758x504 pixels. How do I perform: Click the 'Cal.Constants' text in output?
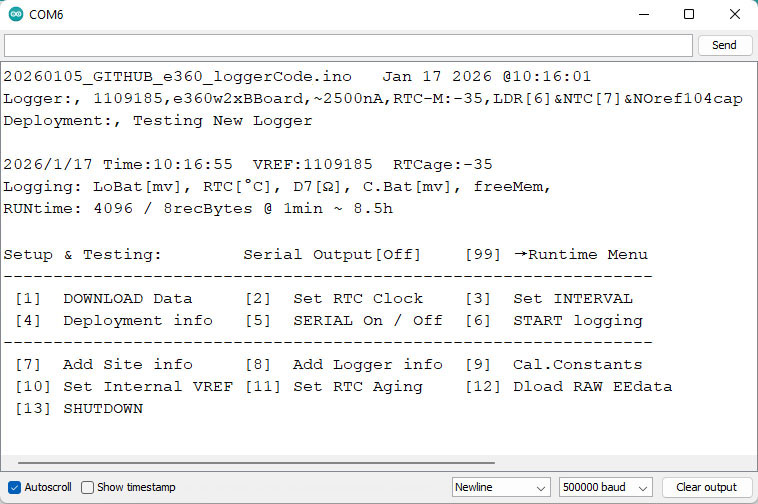point(577,365)
